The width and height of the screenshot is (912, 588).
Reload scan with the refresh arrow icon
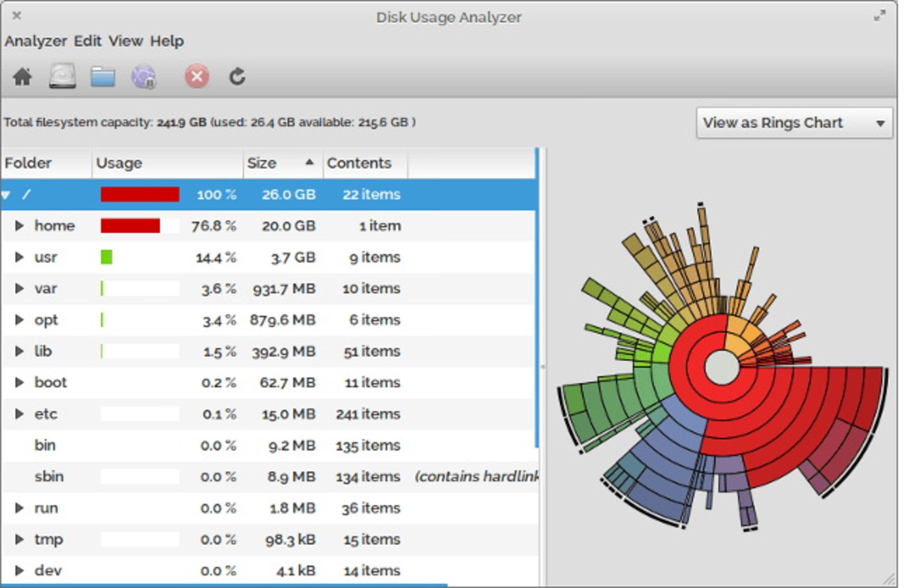[237, 76]
